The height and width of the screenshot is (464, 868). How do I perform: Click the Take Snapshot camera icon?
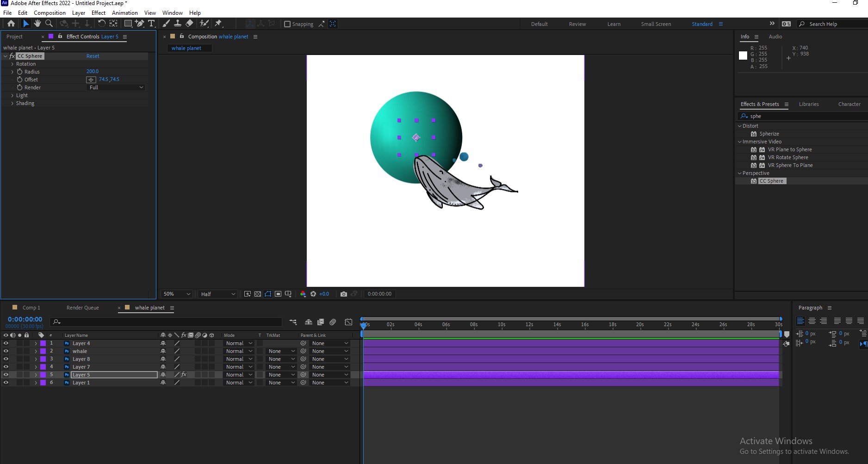(x=343, y=294)
